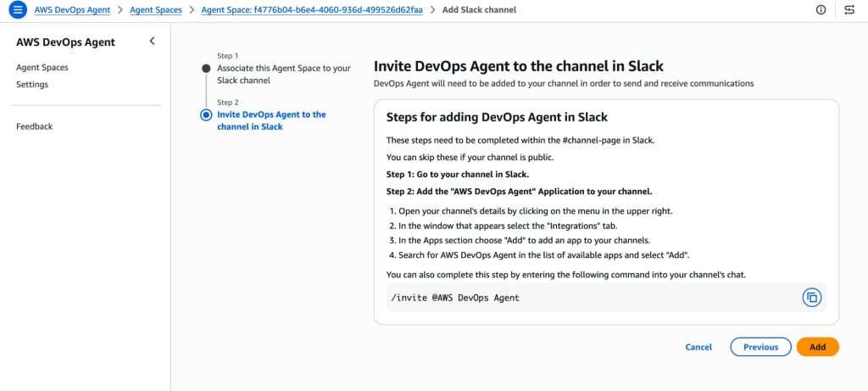
Task: Click the Step 1 progress dot
Action: point(205,68)
